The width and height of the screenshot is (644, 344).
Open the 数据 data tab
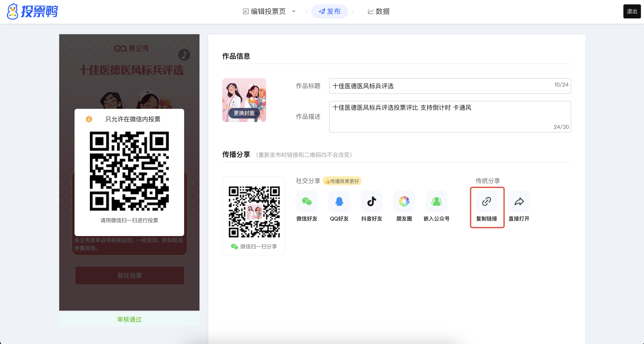(x=379, y=11)
